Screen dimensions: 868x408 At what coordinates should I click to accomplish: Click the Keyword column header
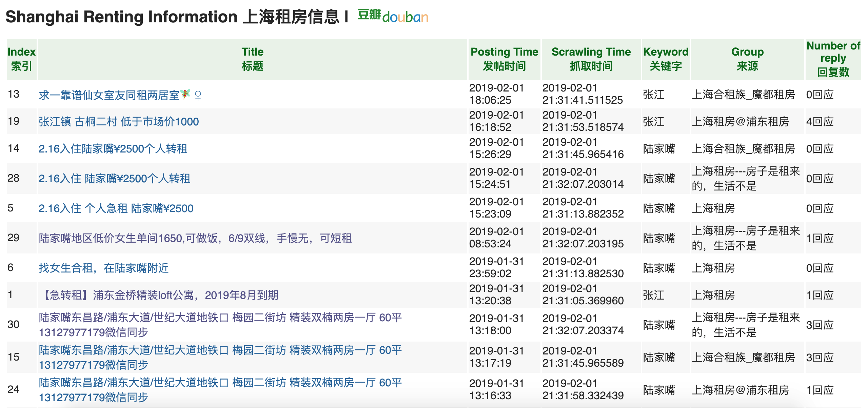pyautogui.click(x=666, y=59)
